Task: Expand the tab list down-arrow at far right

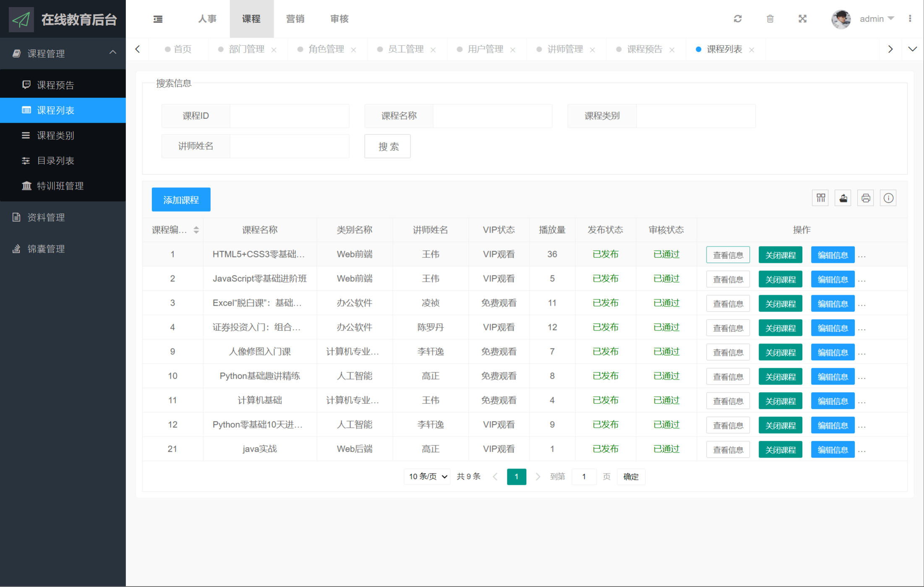Action: (912, 49)
